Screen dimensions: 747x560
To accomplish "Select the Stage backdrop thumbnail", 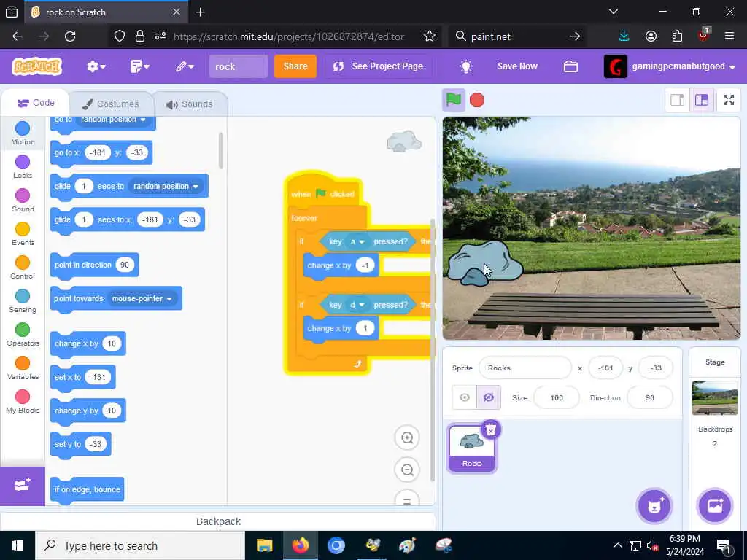I will 715,397.
